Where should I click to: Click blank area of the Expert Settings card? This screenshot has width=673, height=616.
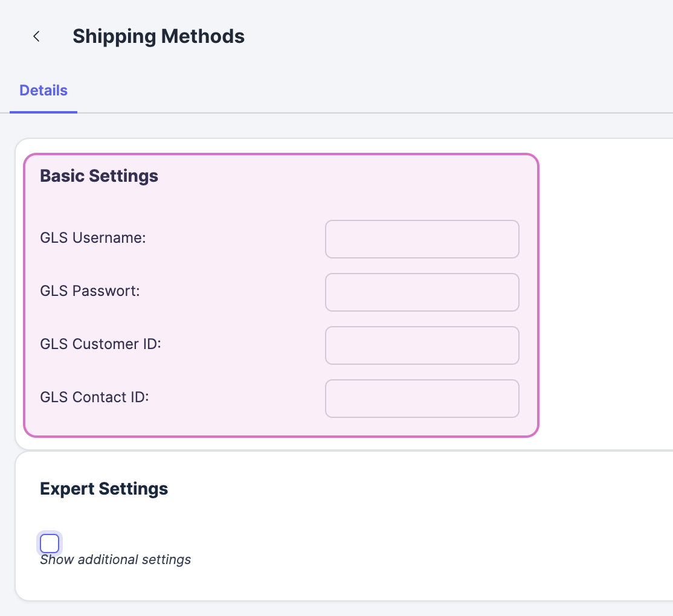coord(393,544)
